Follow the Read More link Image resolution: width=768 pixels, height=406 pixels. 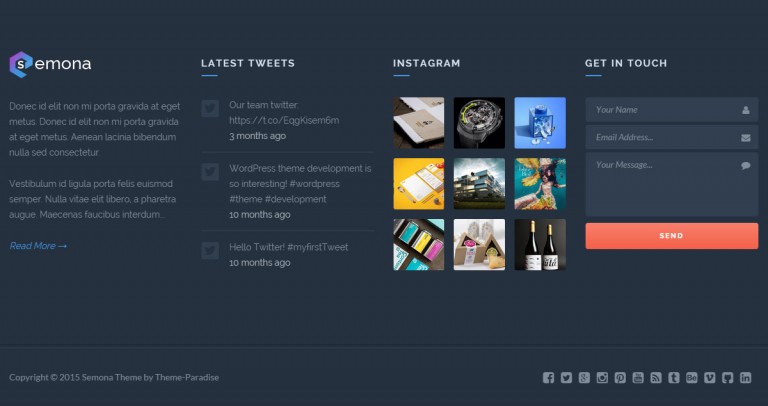(38, 246)
